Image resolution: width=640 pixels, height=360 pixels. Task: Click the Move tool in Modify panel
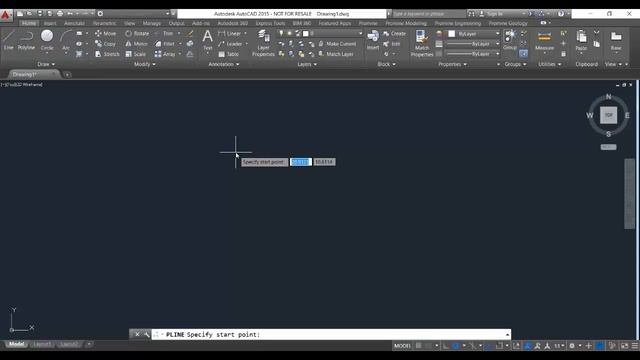pyautogui.click(x=106, y=33)
